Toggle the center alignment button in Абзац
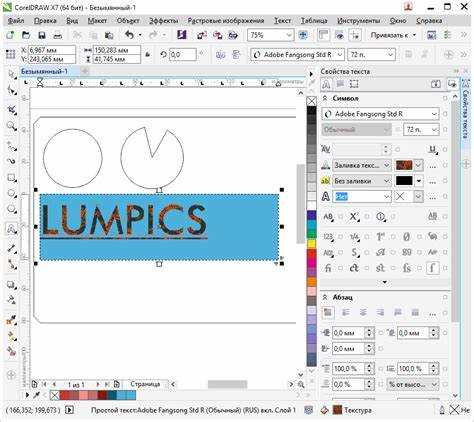This screenshot has height=422, width=474. (363, 313)
